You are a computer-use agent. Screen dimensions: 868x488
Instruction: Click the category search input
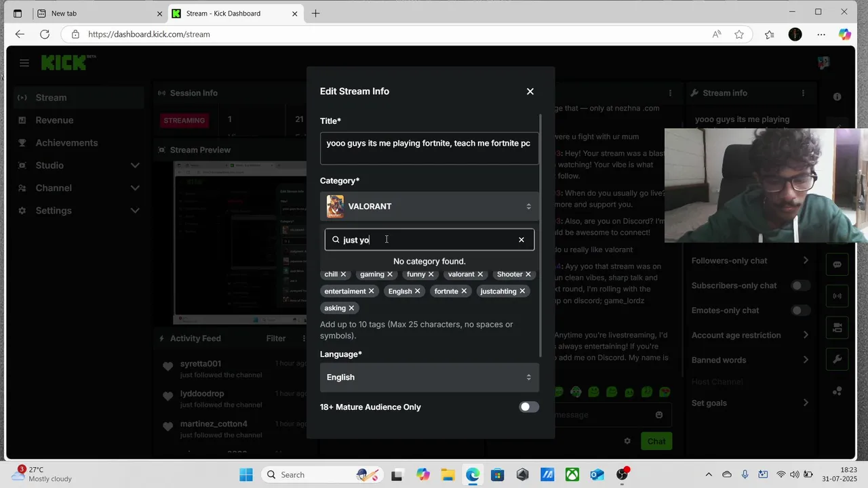pos(429,240)
